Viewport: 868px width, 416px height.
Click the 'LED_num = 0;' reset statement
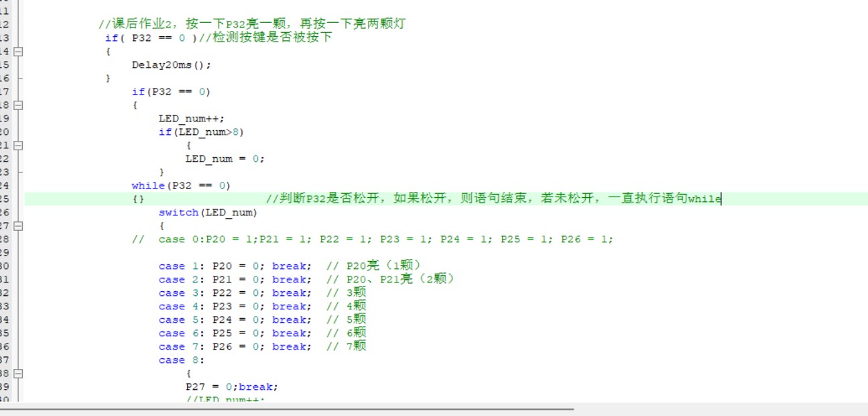(225, 159)
